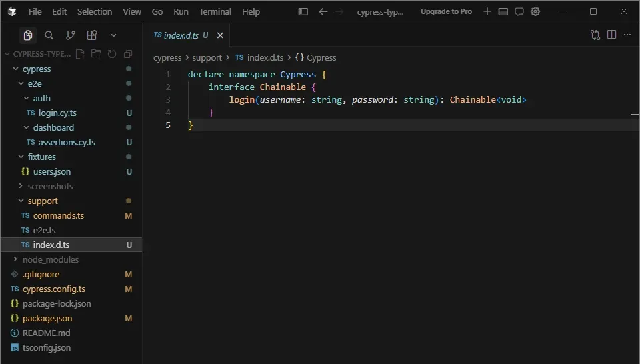This screenshot has height=364, width=640.
Task: Show additional views chevron in sidebar
Action: (113, 35)
